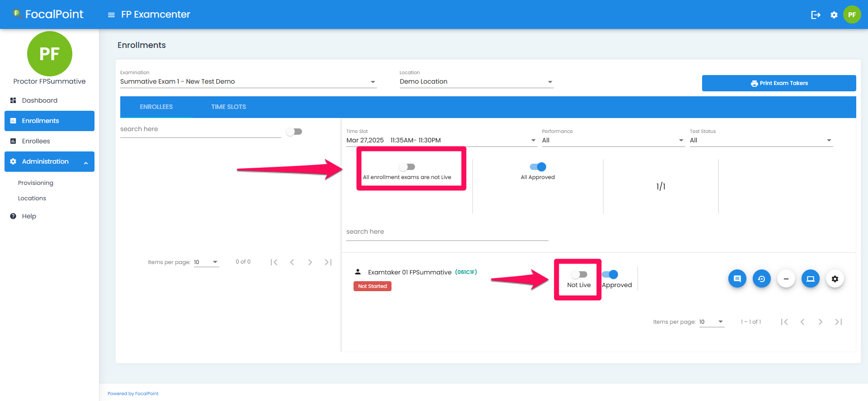Open Locations under Administration
868x401 pixels.
click(x=32, y=198)
